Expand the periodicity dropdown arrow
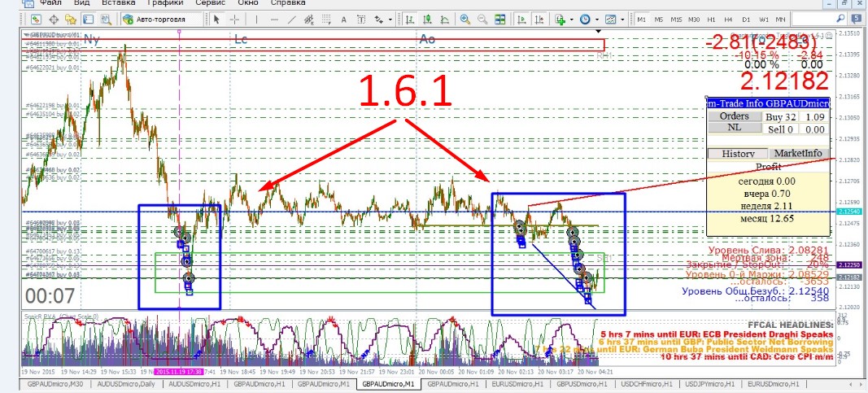The width and height of the screenshot is (868, 393). 597,20
